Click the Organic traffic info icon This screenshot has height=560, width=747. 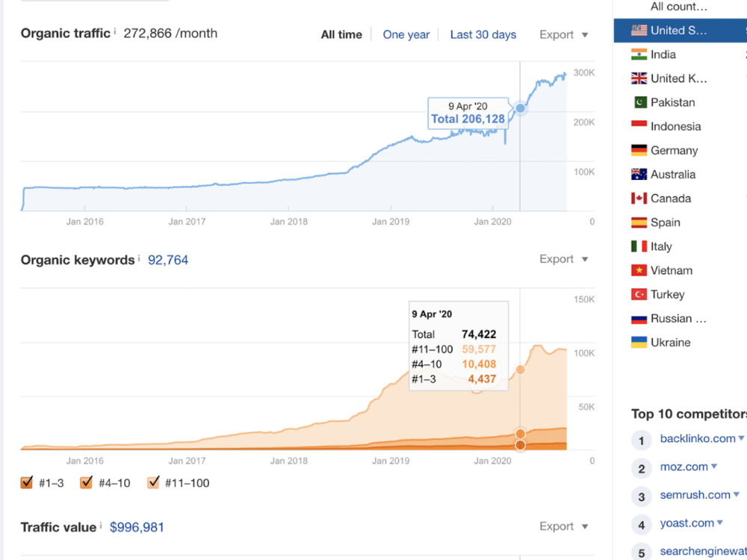115,31
